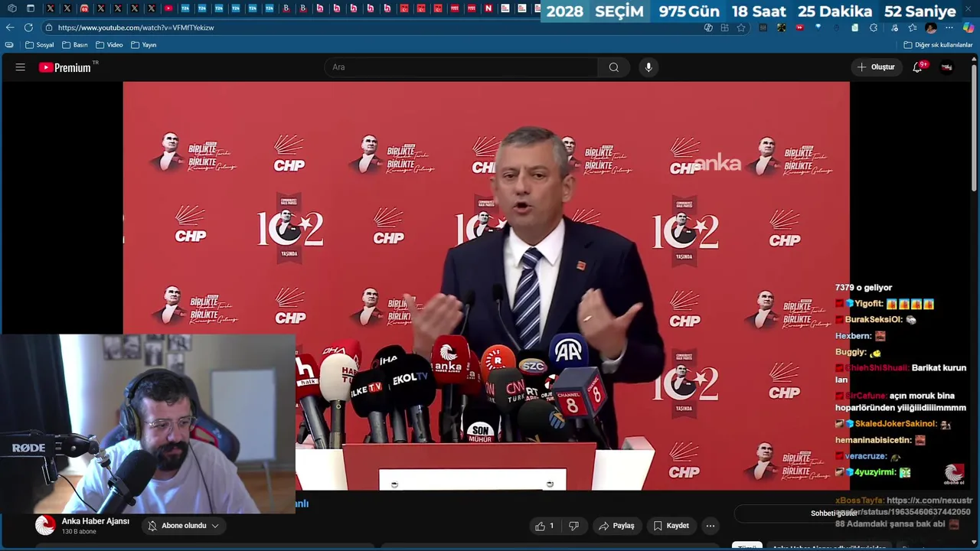Switch to the first T24 browser tab
The height and width of the screenshot is (551, 980).
click(185, 8)
